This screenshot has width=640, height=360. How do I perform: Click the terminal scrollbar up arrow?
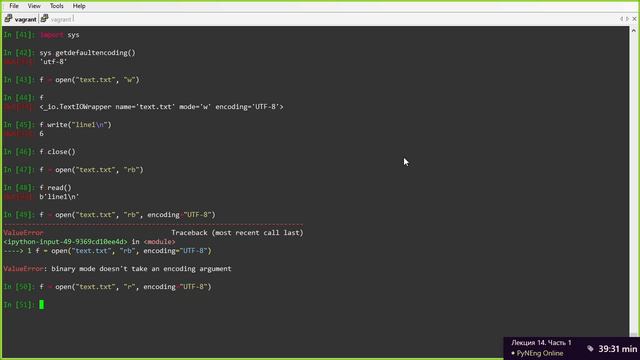(633, 31)
